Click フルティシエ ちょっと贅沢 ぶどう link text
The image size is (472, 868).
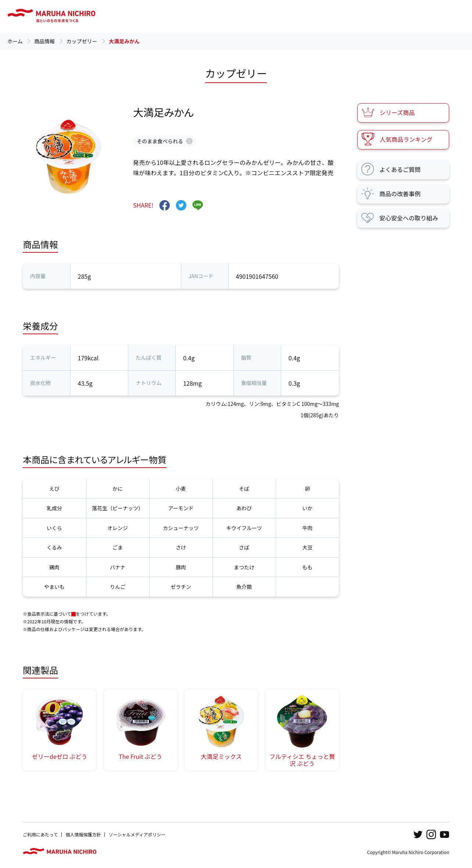point(302,760)
